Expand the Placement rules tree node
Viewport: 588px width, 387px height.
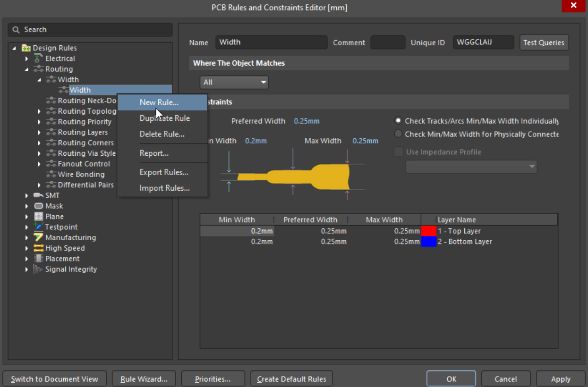(27, 259)
